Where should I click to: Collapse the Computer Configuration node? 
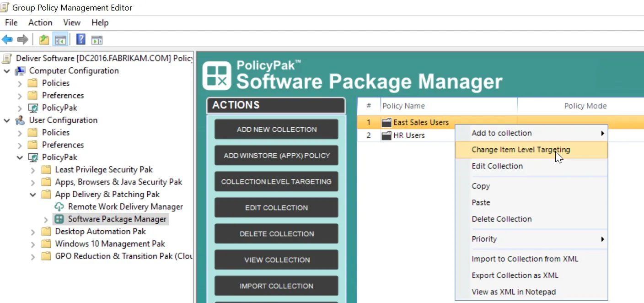(7, 71)
